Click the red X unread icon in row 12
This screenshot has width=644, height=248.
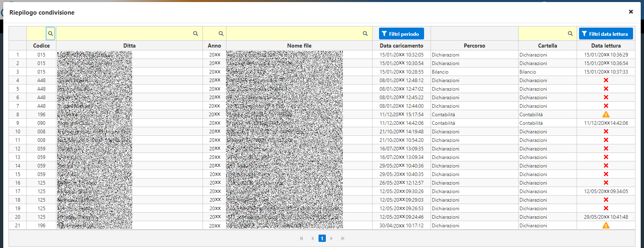pos(606,148)
